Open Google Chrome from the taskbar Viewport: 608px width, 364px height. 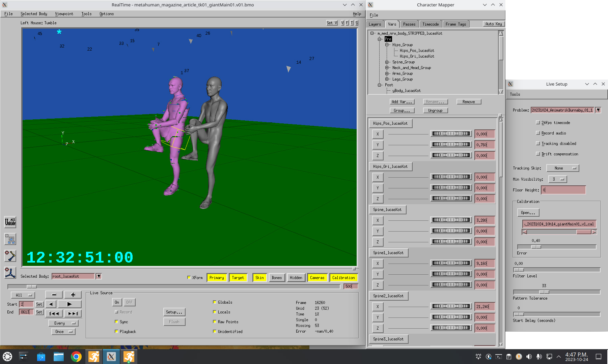pyautogui.click(x=76, y=357)
